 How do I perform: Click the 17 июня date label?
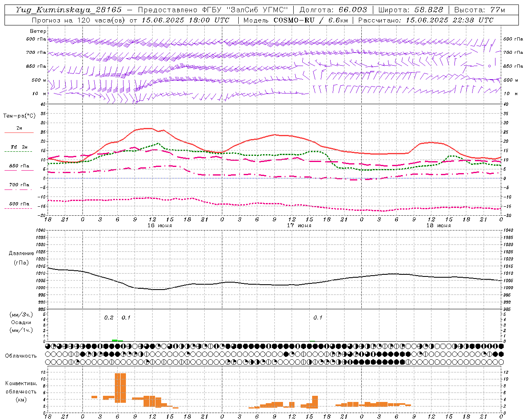(299, 225)
